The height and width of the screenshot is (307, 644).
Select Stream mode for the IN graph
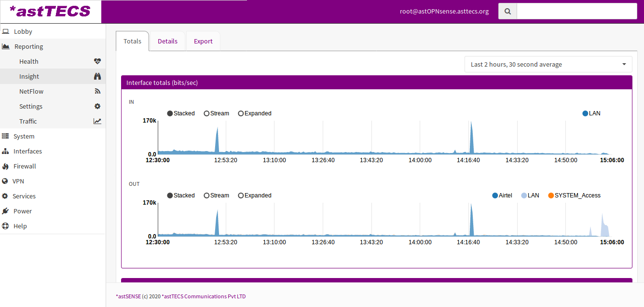207,113
